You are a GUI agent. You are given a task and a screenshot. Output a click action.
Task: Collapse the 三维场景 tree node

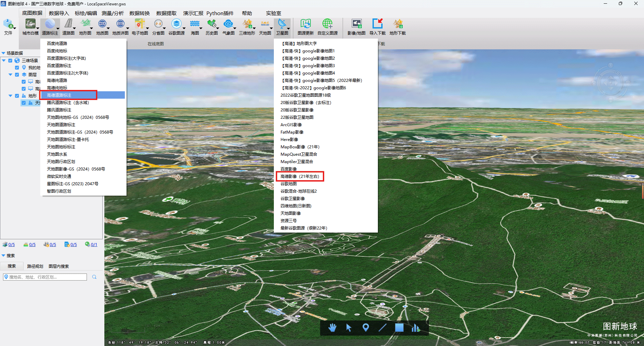4,61
